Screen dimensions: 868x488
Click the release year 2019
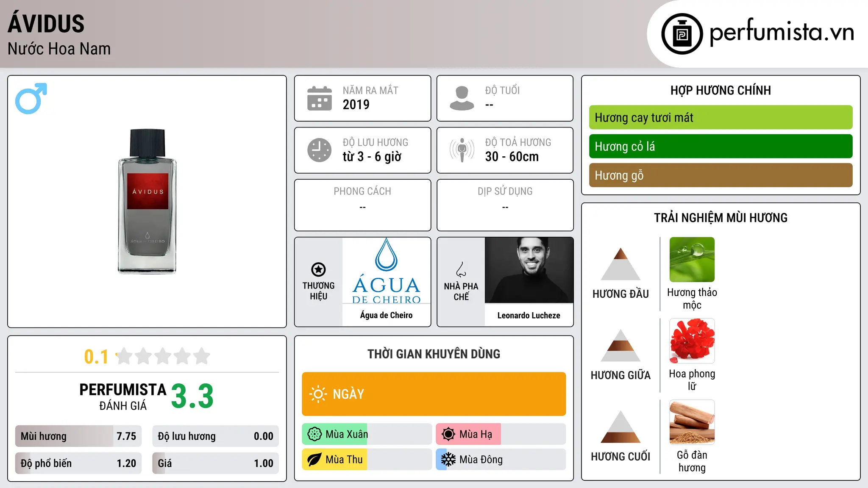click(x=356, y=105)
